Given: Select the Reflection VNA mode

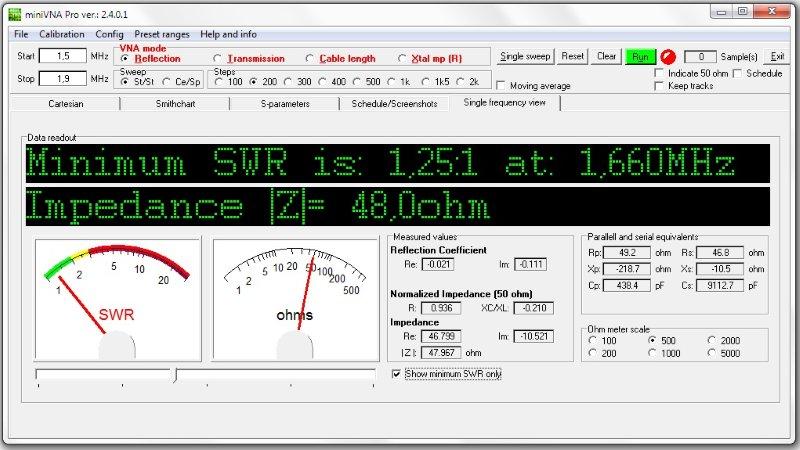Looking at the screenshot, I should [x=126, y=59].
